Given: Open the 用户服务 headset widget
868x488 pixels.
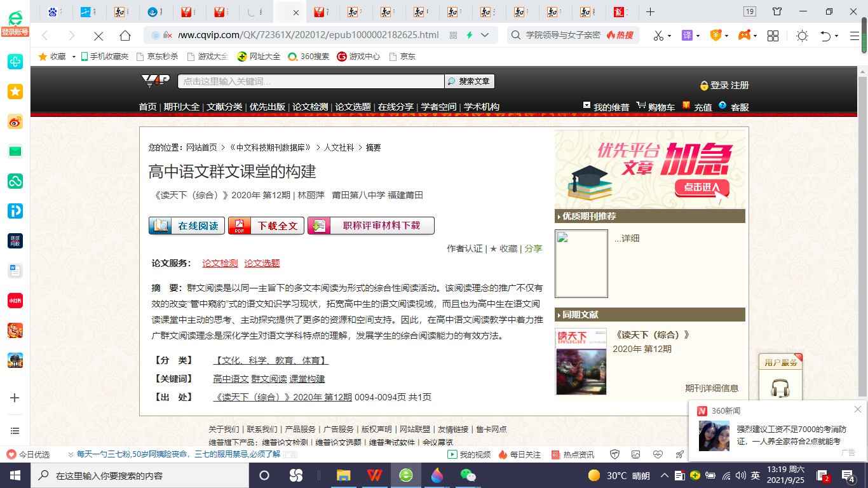Looking at the screenshot, I should point(780,377).
